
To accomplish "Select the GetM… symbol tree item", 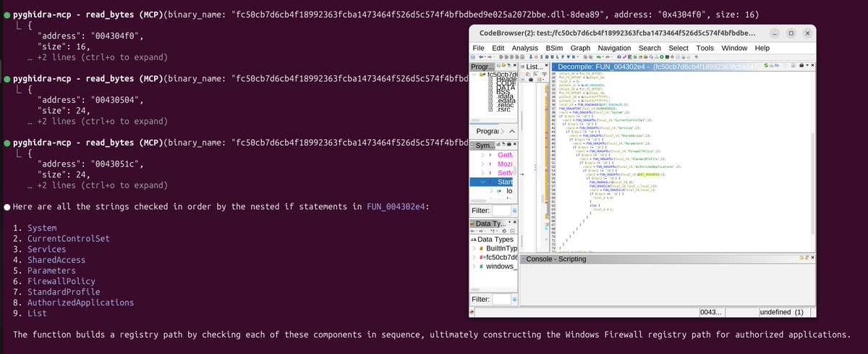I will tap(505, 155).
